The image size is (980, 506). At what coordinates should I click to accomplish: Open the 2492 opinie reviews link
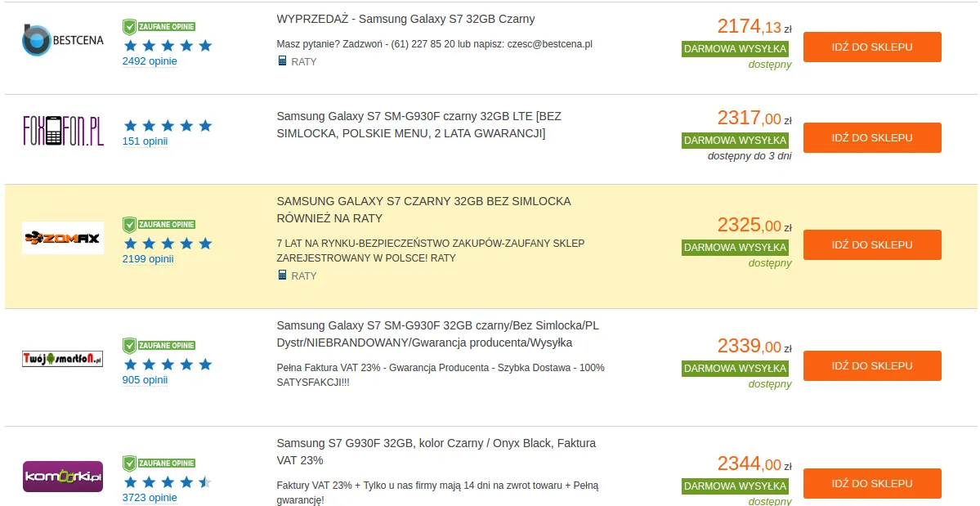(x=150, y=61)
